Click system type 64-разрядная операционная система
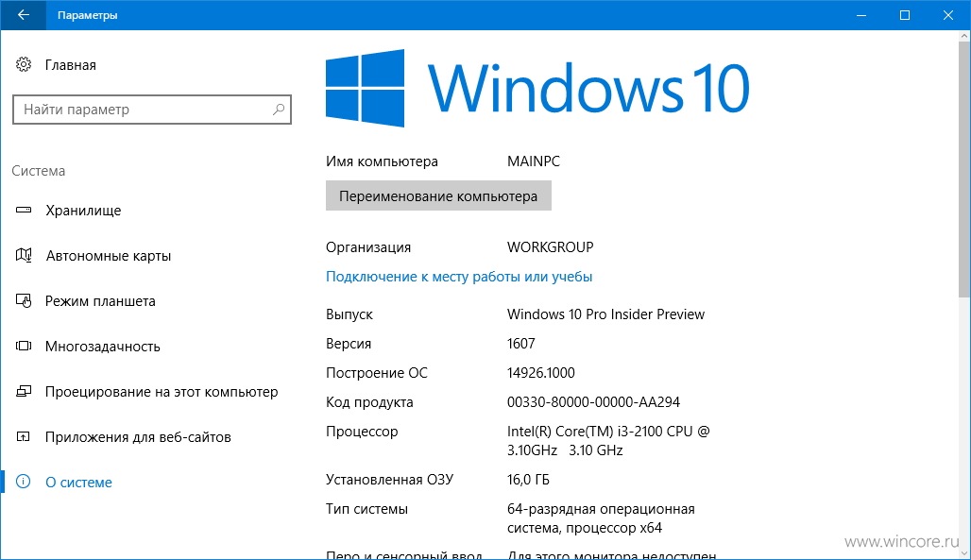 click(601, 518)
